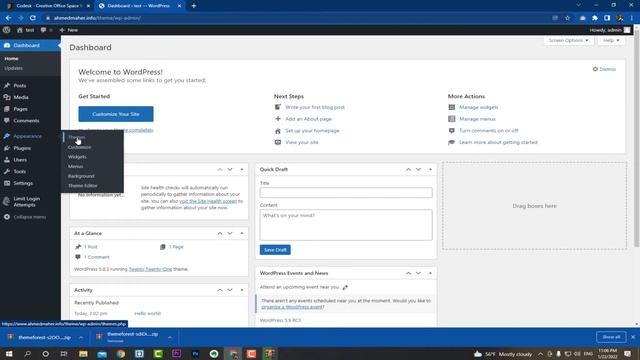
Task: Dismiss the Welcome panel
Action: pyautogui.click(x=604, y=69)
